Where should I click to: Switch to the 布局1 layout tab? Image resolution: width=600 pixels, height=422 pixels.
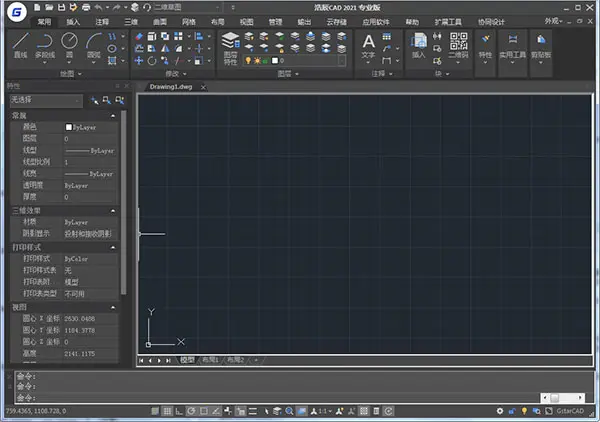click(x=210, y=360)
